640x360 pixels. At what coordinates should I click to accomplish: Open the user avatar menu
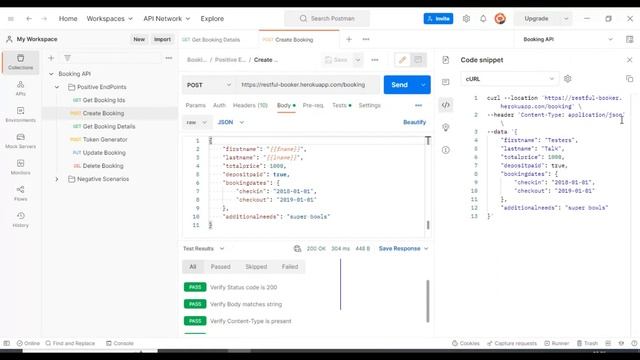tap(500, 19)
